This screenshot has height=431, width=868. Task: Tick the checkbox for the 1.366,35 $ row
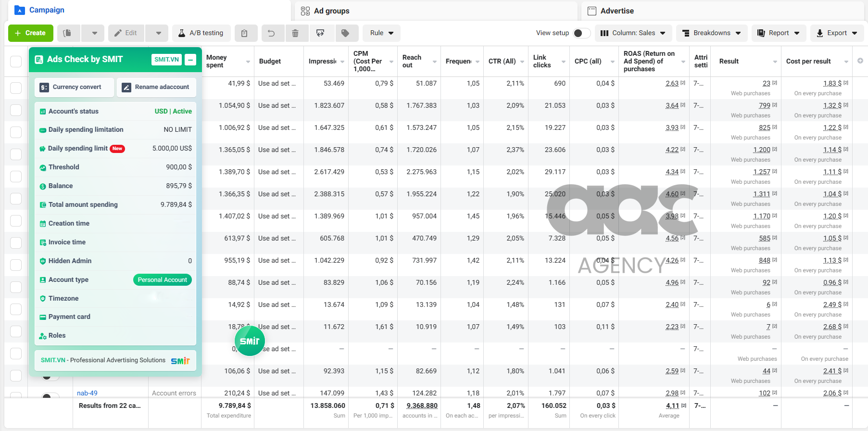click(16, 199)
